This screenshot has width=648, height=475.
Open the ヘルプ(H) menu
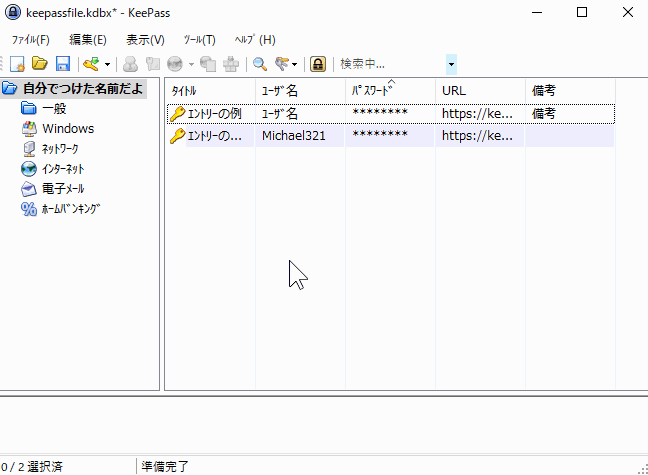[x=255, y=40]
